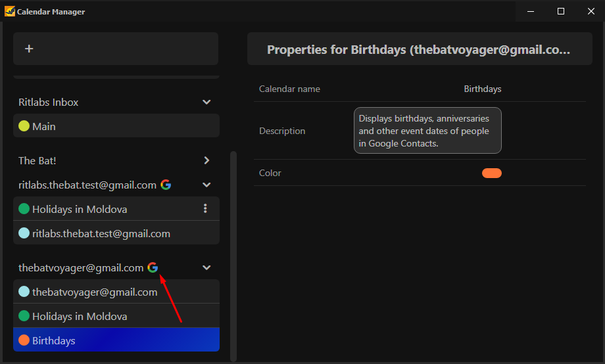The image size is (605, 364).
Task: Select the Birthdays calendar
Action: tap(116, 340)
